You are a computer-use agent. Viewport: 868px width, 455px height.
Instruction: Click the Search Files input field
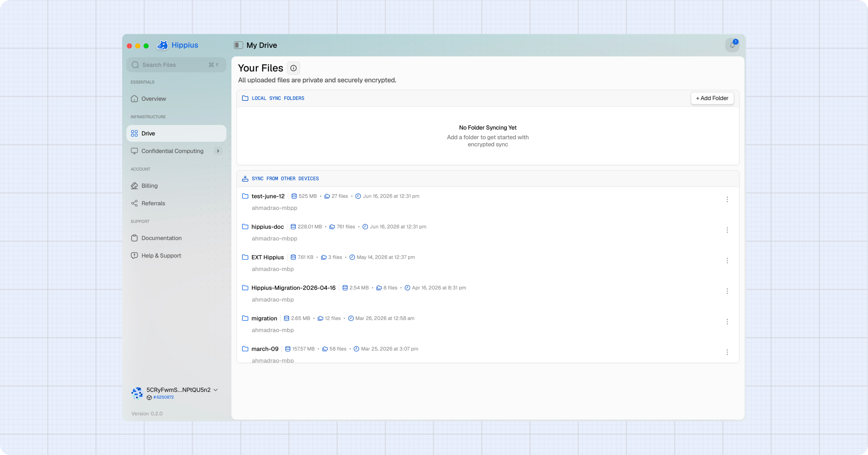(x=176, y=65)
